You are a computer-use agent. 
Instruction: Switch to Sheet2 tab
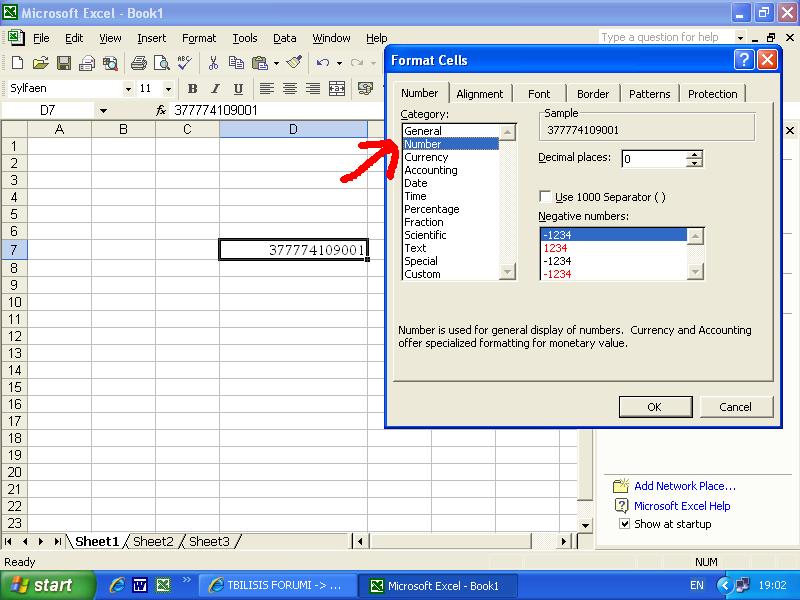(x=153, y=541)
